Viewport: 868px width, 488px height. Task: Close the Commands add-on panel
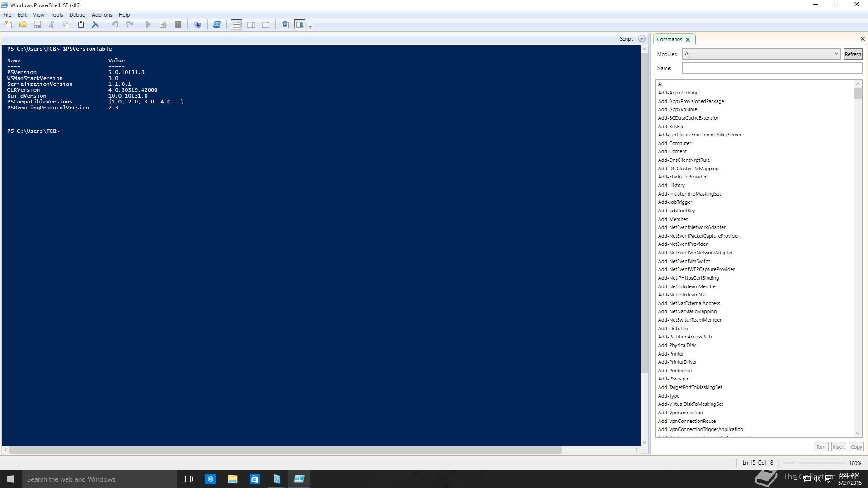[x=862, y=39]
